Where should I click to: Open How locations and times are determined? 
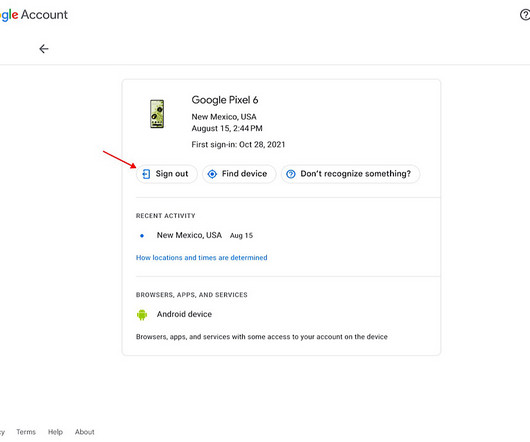pyautogui.click(x=201, y=257)
